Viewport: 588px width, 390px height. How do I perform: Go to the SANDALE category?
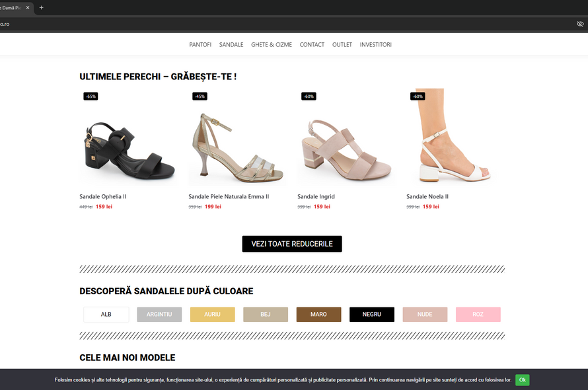(x=231, y=45)
